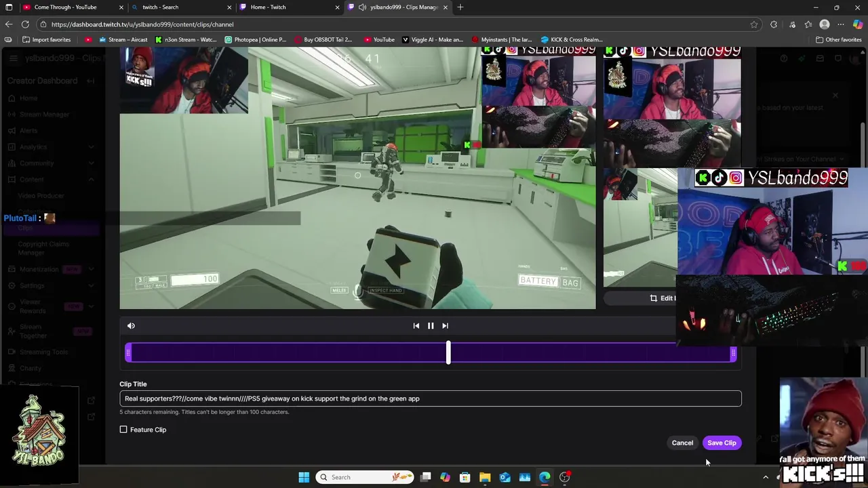Open Myinstants bookmark
Viewport: 868px width, 488px height.
[502, 39]
